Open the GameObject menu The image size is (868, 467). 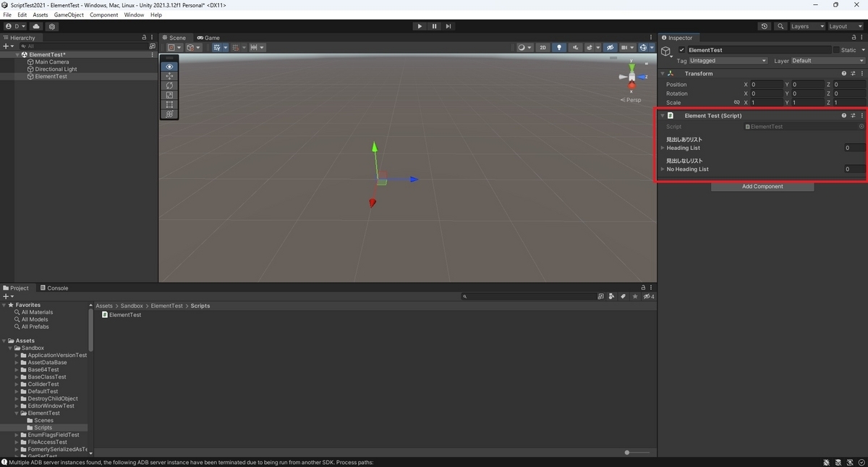[69, 14]
